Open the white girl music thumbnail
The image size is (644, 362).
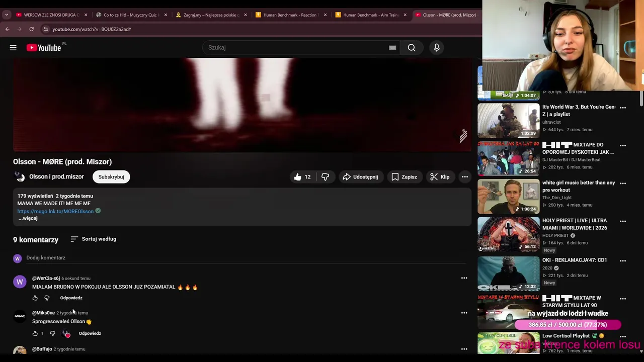tap(508, 197)
